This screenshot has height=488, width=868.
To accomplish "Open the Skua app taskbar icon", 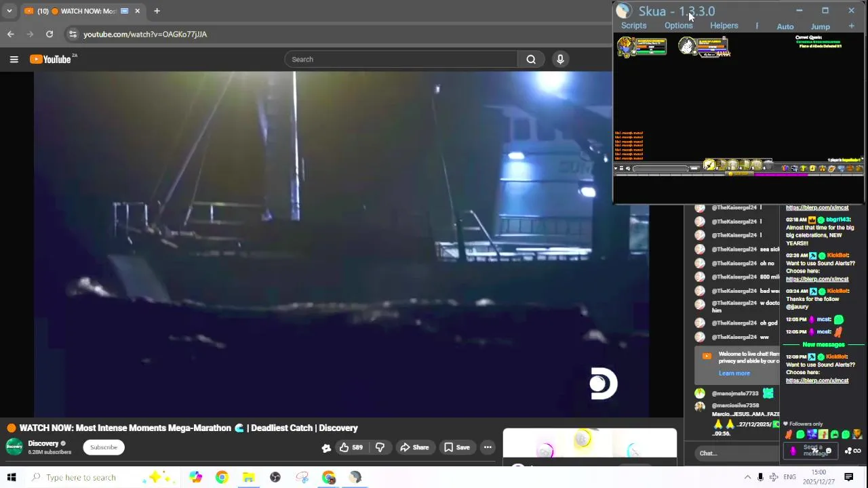I will click(355, 477).
